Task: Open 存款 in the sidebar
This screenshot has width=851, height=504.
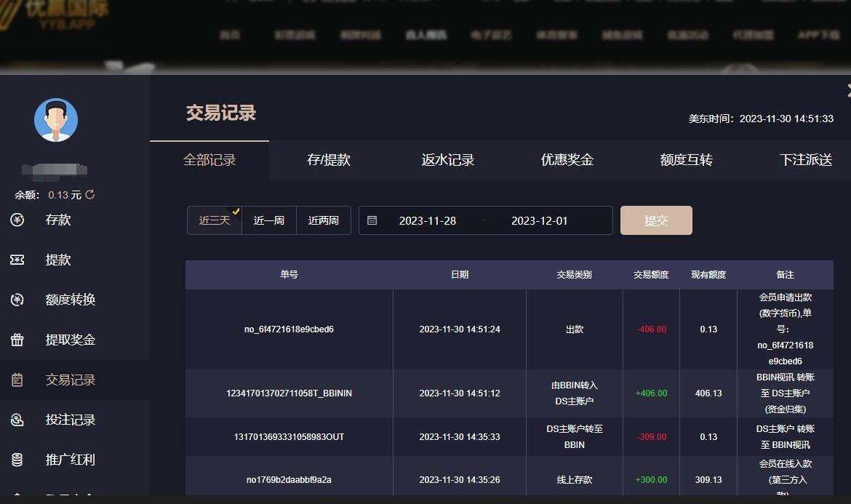Action: point(58,220)
